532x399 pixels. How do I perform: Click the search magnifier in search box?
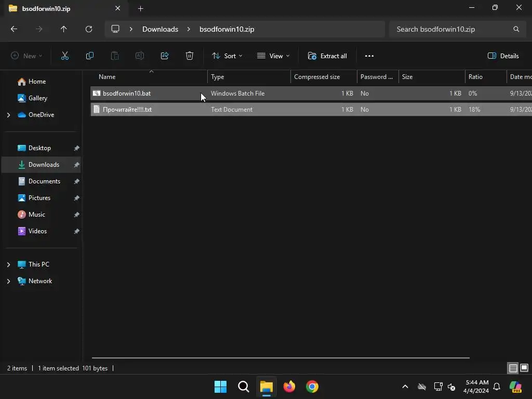(x=516, y=29)
